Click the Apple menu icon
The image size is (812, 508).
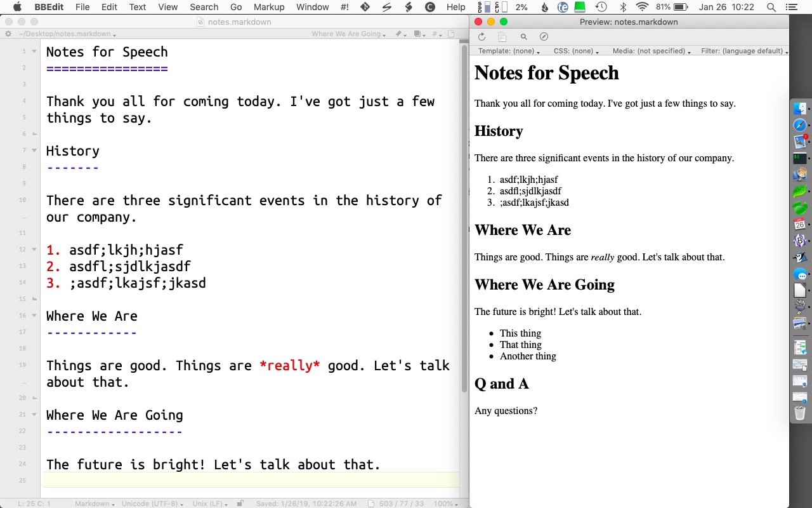[17, 7]
